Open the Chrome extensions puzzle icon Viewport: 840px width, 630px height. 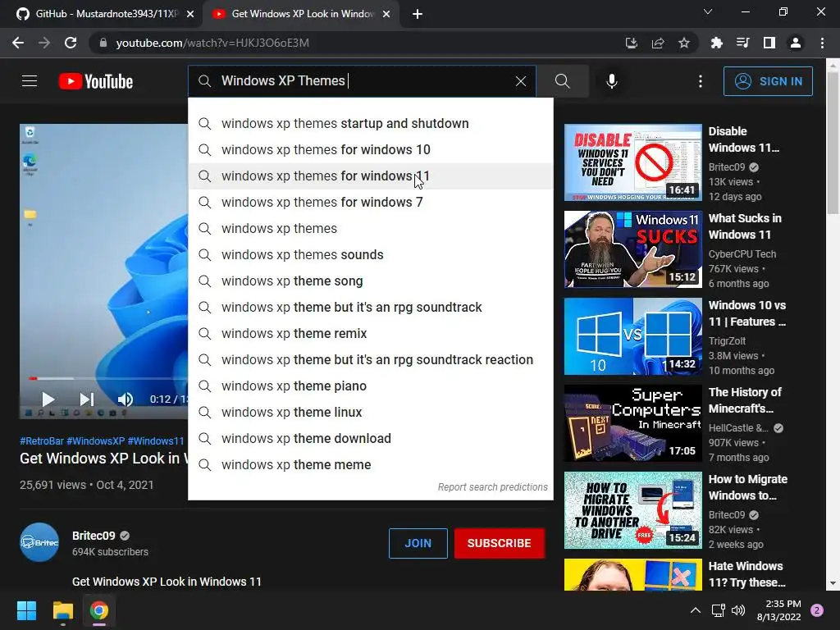[716, 43]
